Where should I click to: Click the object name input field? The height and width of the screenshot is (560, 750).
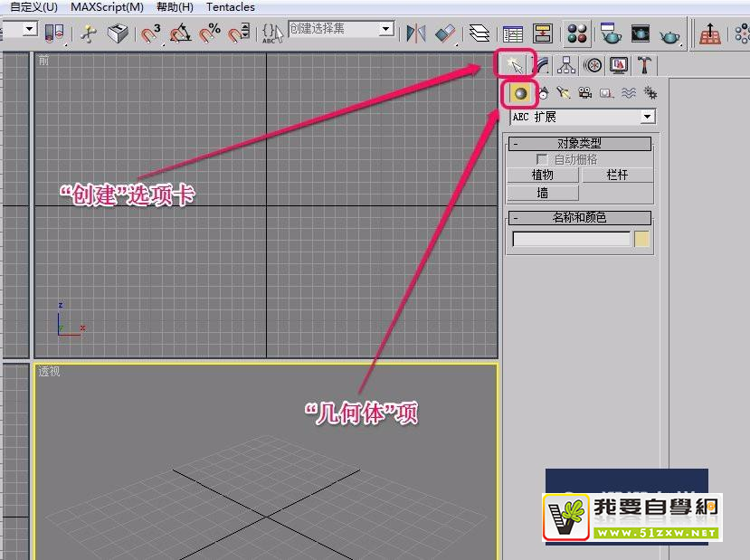click(x=570, y=238)
